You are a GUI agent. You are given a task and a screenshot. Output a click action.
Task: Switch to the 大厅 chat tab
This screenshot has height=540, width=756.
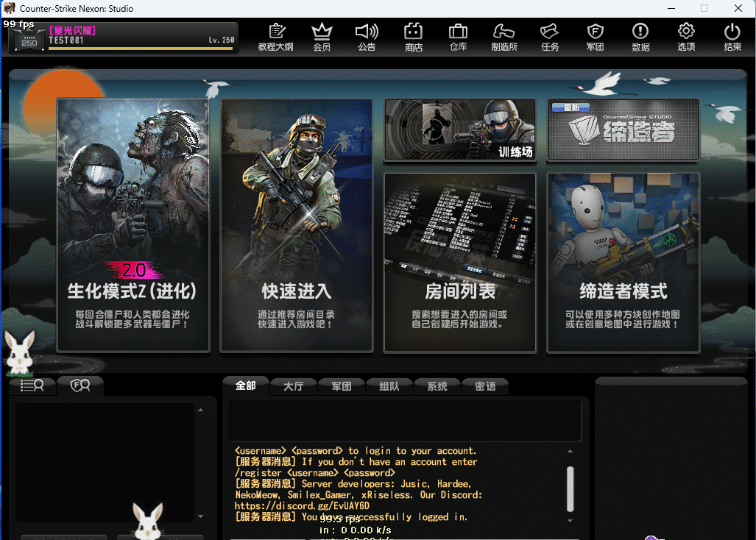(x=293, y=386)
